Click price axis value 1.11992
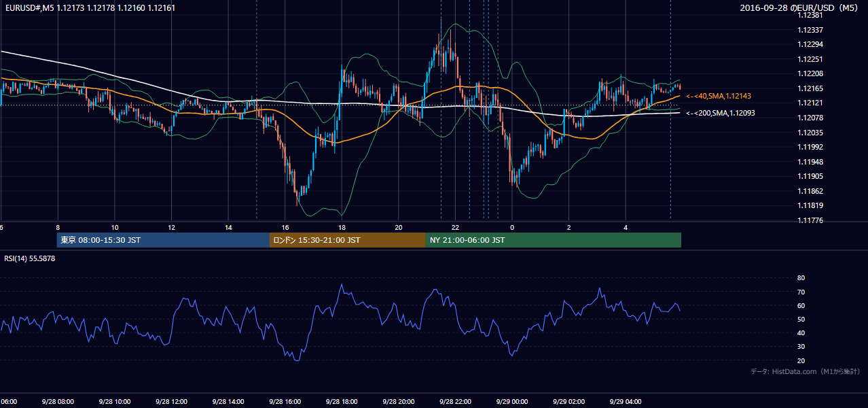The height and width of the screenshot is (408, 868). (x=810, y=147)
